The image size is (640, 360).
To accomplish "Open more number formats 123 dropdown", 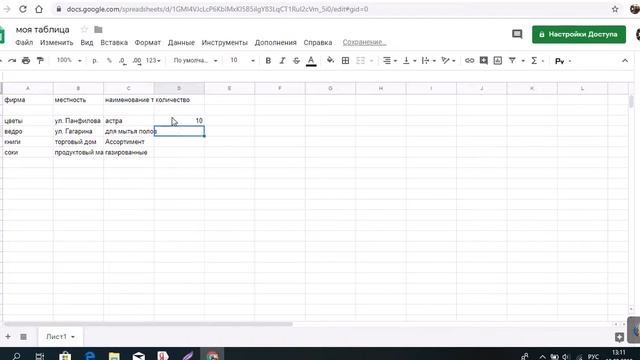I will click(153, 60).
